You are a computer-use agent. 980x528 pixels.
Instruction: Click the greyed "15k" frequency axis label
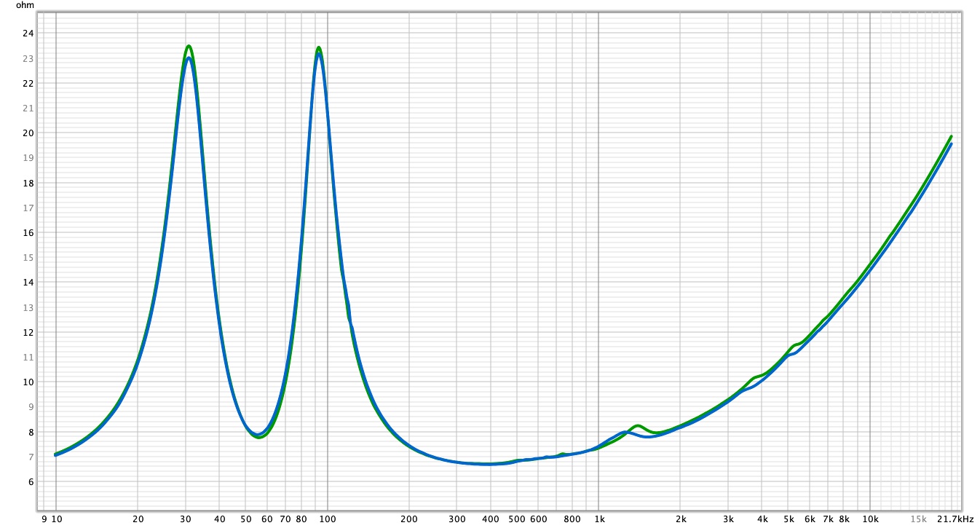click(918, 519)
